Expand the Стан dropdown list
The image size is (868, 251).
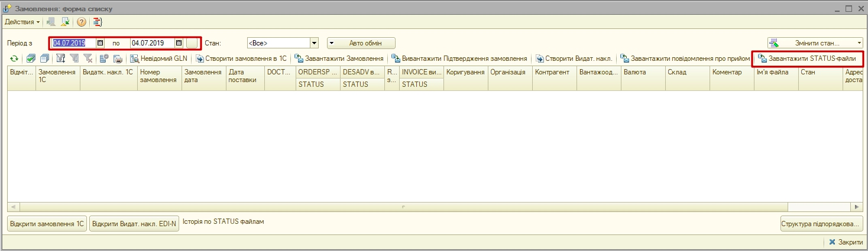tap(315, 43)
